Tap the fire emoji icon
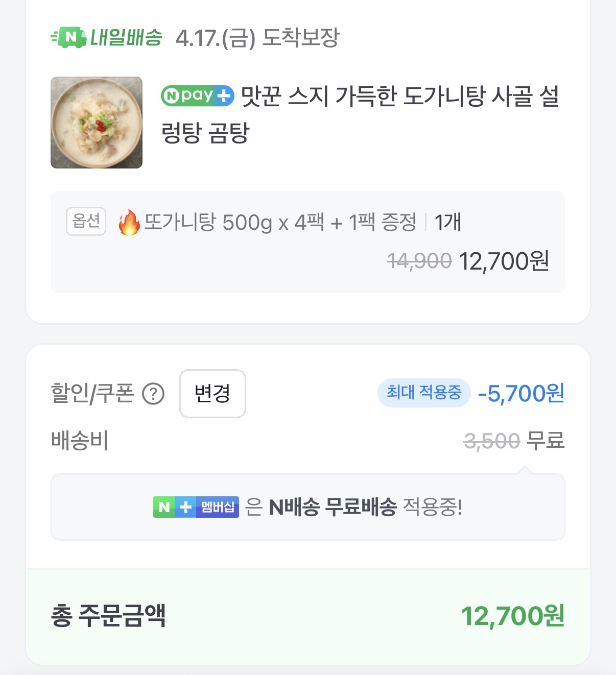This screenshot has width=616, height=675. pos(129,223)
